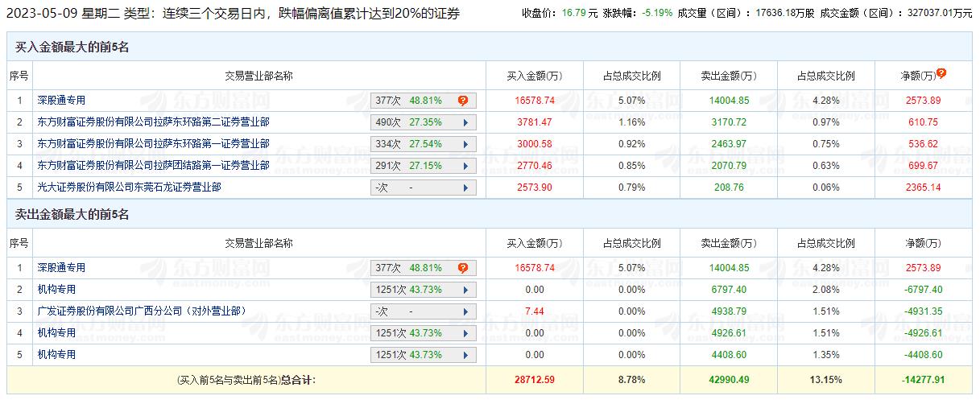This screenshot has height=404, width=980.
Task: Open the 东方财富证券拉萨东环路第一证券营业部 link
Action: (x=153, y=144)
